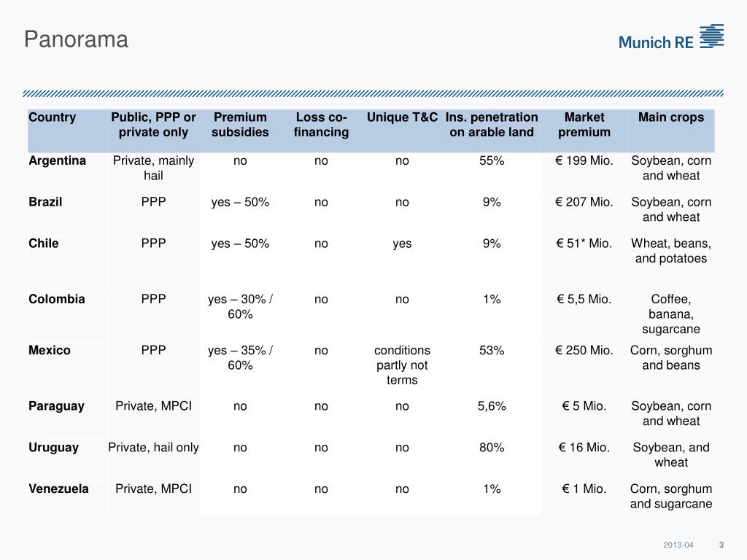
Task: Click the Colombia row label
Action: pyautogui.click(x=57, y=299)
